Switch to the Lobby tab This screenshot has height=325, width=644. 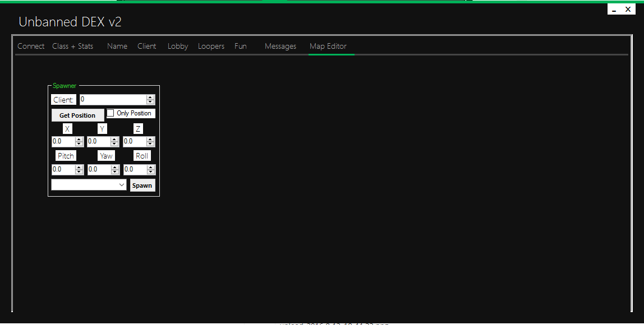pos(178,47)
